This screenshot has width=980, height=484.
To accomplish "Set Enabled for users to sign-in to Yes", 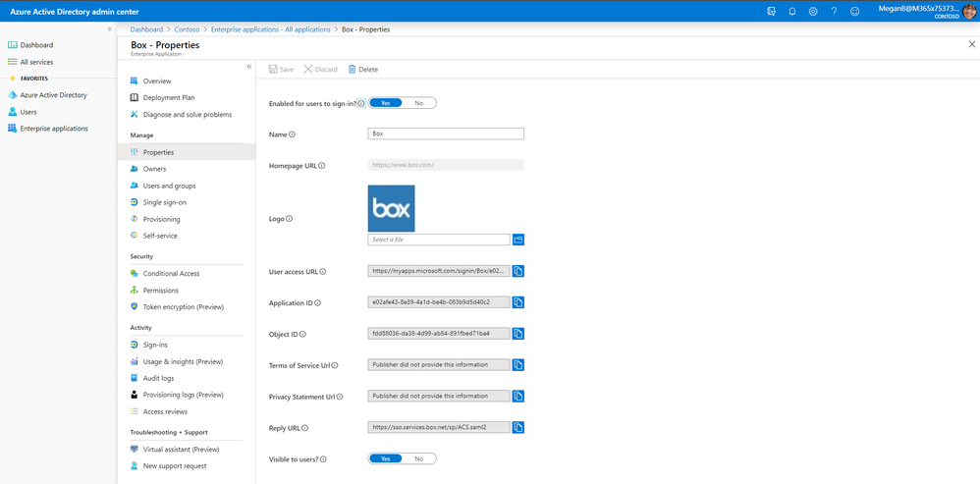I will pyautogui.click(x=386, y=103).
